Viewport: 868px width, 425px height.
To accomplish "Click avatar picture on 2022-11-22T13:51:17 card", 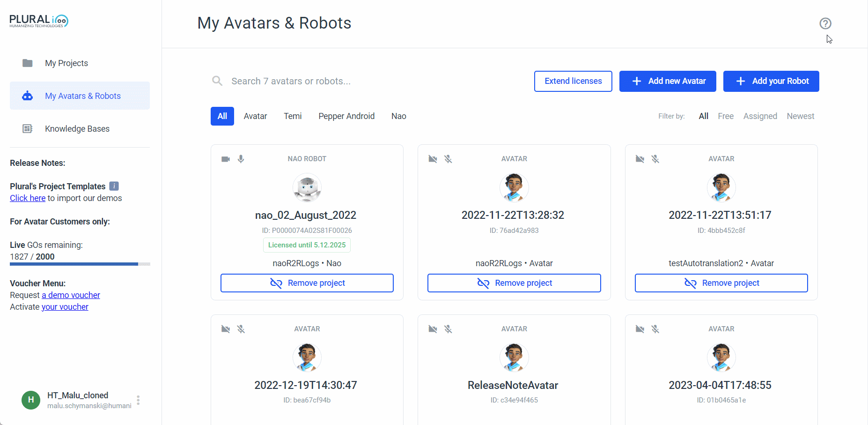I will click(x=721, y=187).
